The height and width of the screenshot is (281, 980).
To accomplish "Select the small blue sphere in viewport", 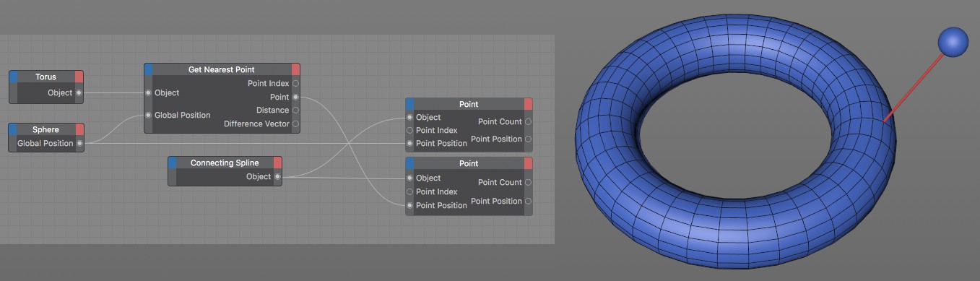I will [953, 42].
